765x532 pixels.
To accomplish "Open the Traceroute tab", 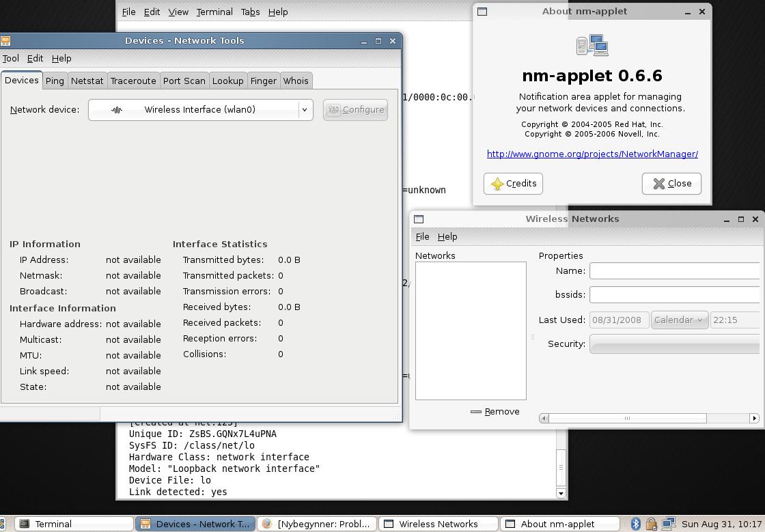I will click(x=133, y=81).
